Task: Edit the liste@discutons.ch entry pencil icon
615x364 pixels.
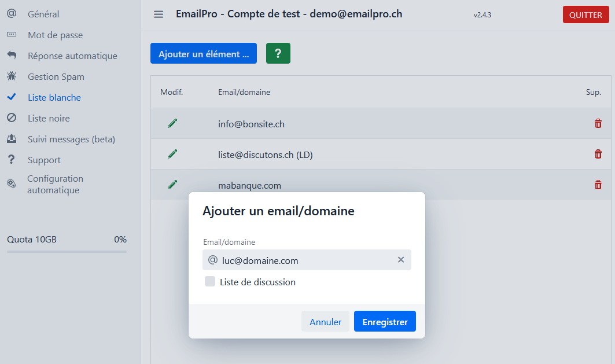Action: click(172, 154)
